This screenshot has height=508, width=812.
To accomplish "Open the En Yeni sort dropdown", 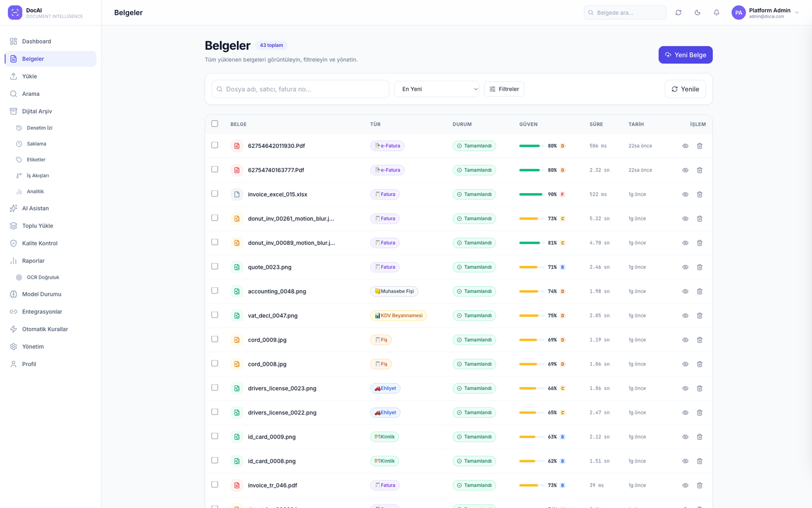I will pos(437,89).
